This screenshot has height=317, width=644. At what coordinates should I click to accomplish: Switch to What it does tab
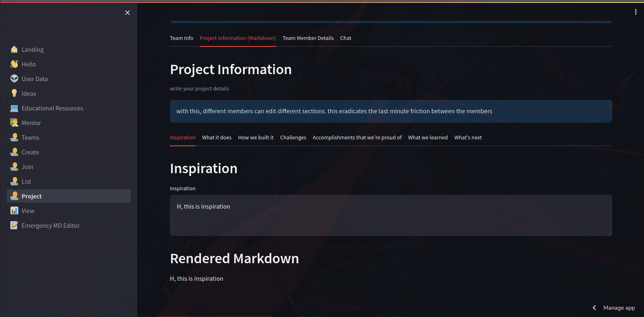[217, 137]
